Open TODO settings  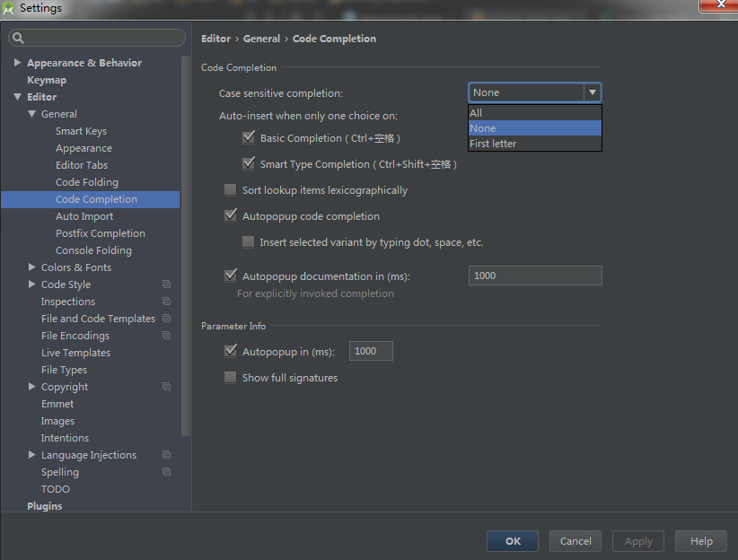56,489
